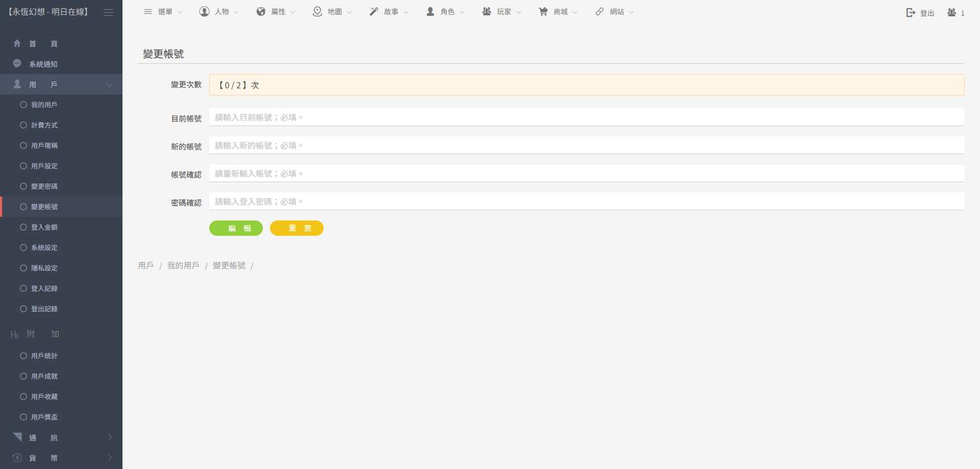980x469 pixels.
Task: Click the 商城 shopping cart icon
Action: (x=543, y=12)
